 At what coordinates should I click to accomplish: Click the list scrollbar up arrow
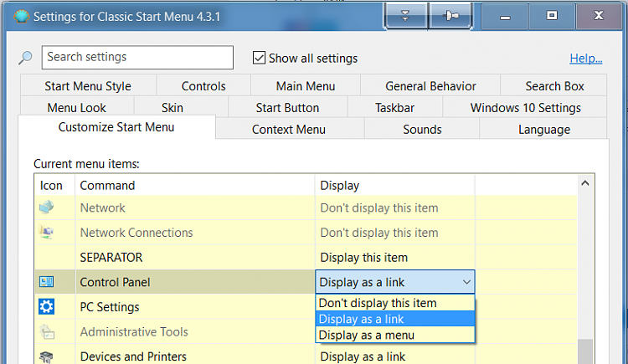585,183
